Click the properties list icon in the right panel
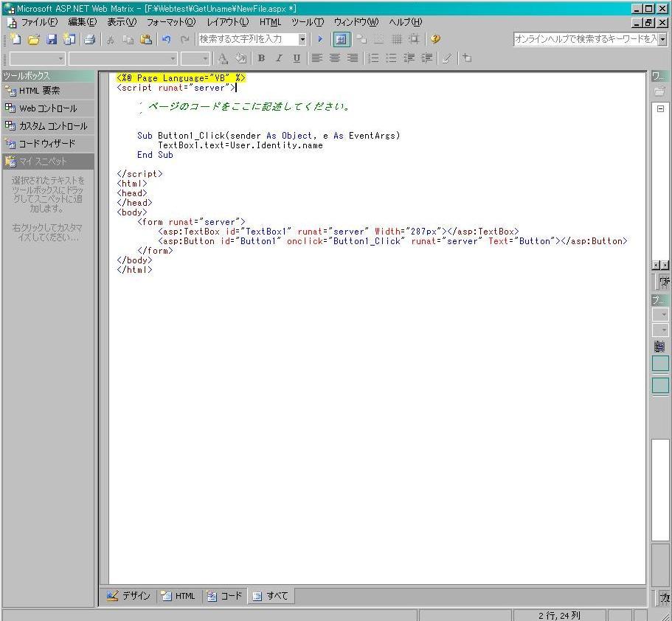Image resolution: width=672 pixels, height=621 pixels. pyautogui.click(x=660, y=346)
